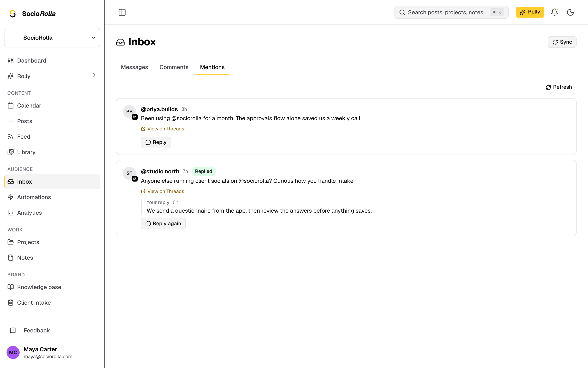Click the Feedback message-plus icon
The image size is (588, 368).
(x=13, y=330)
